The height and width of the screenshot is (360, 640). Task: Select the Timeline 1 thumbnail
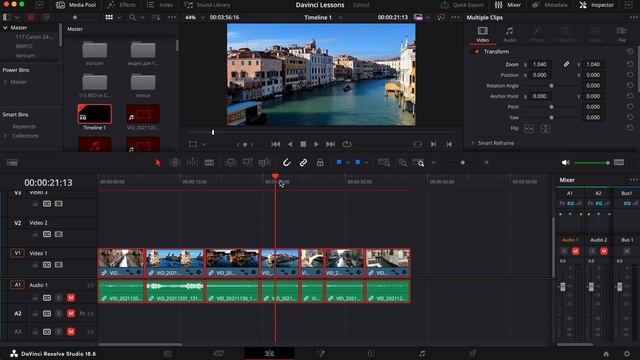(94, 114)
